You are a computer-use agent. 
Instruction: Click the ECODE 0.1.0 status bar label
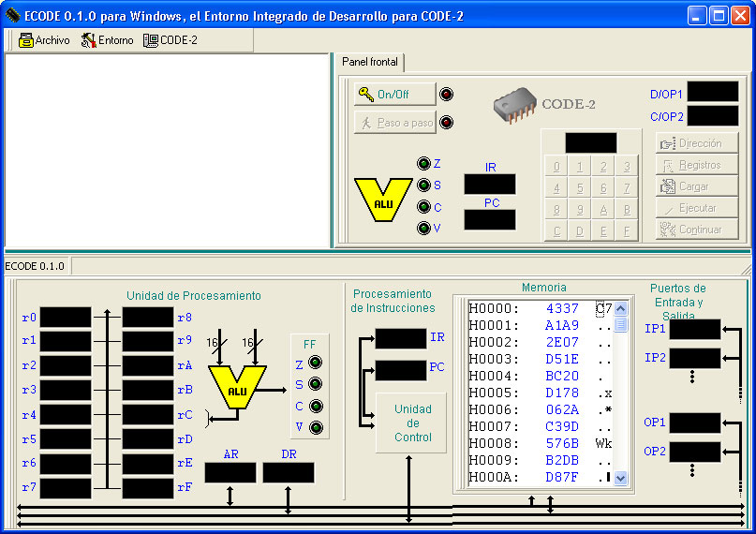[35, 266]
